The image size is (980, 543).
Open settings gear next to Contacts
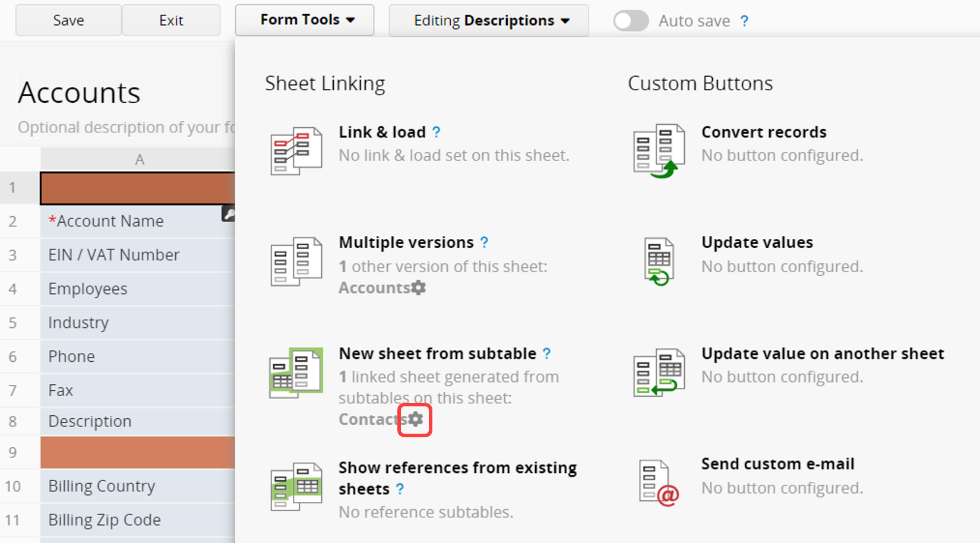click(415, 419)
